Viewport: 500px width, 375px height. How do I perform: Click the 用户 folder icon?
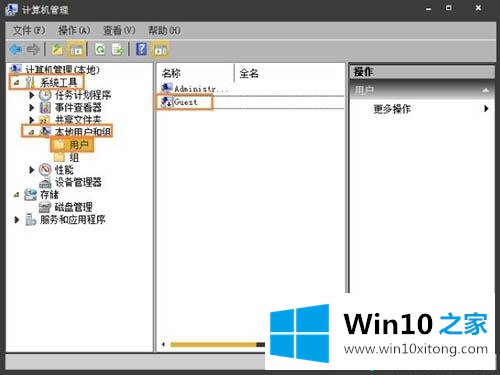pyautogui.click(x=60, y=144)
